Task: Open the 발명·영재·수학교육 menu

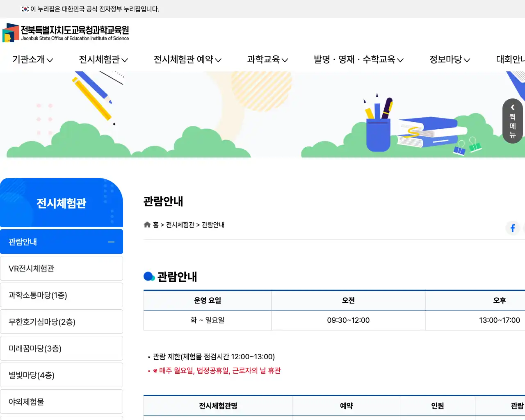Action: pos(358,59)
